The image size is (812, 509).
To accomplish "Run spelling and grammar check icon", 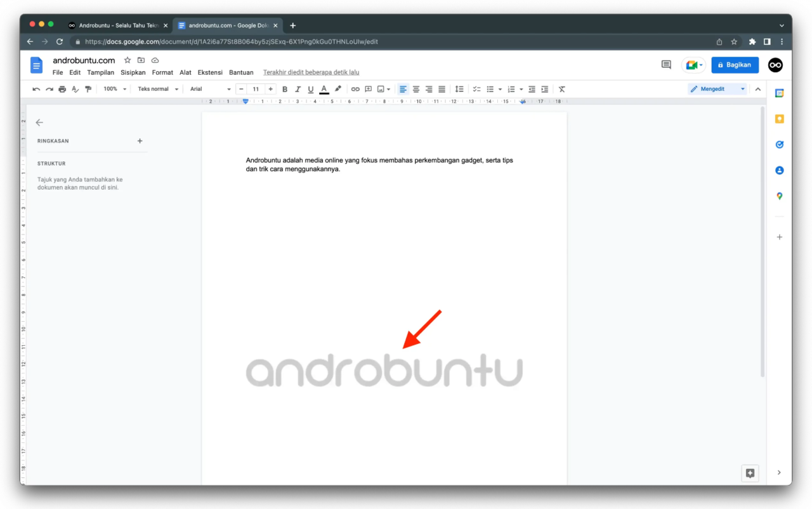I will [75, 89].
